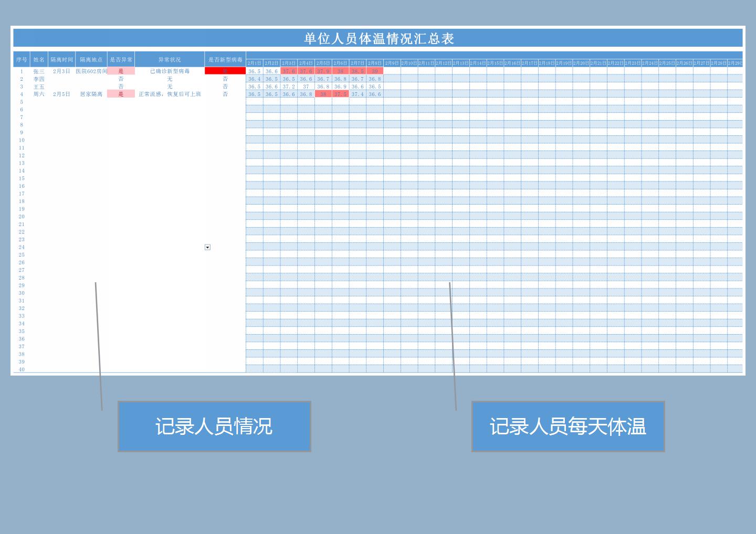Screen dimensions: 756x534
Task: Select the cell 正常流感，恢复后可上班
Action: 170,94
